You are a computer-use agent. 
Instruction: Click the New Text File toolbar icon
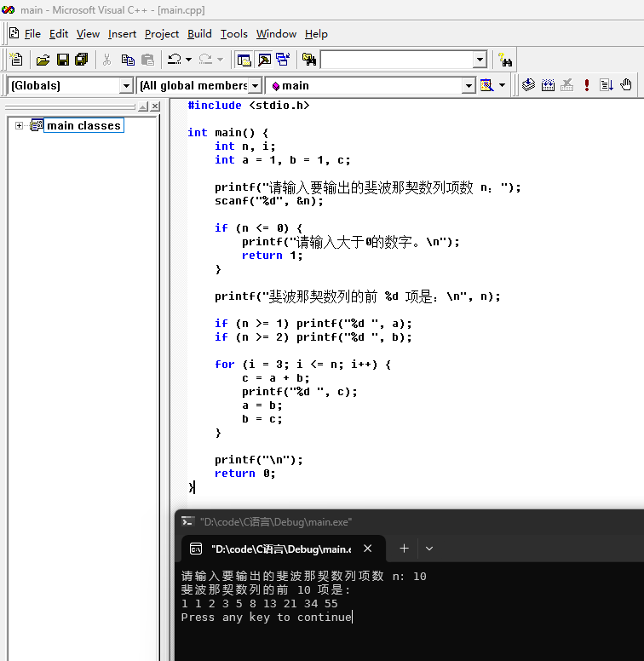coord(16,60)
